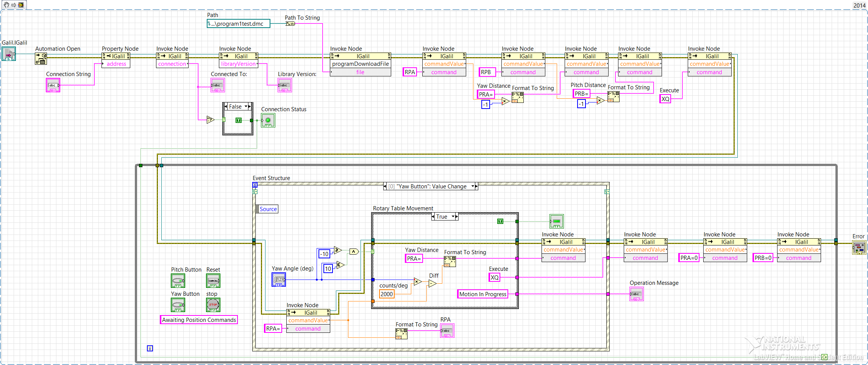Click the less-or-equal comparison node by 10
This screenshot has height=365, width=868.
340,265
